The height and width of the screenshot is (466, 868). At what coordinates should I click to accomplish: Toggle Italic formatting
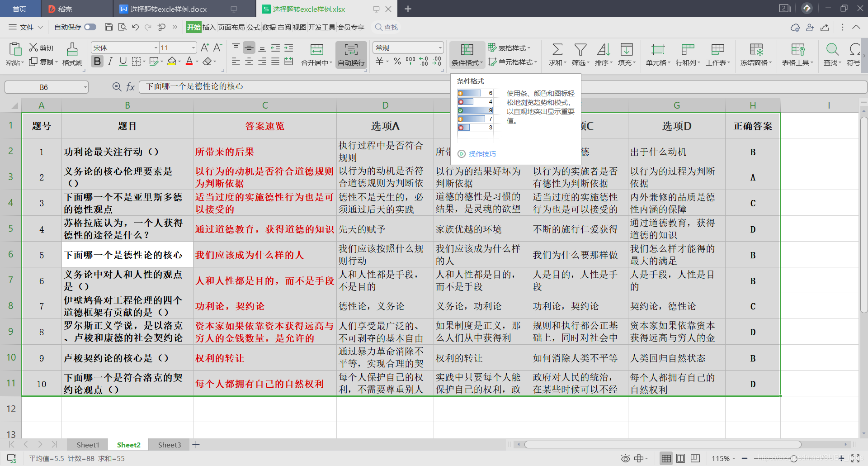(110, 61)
